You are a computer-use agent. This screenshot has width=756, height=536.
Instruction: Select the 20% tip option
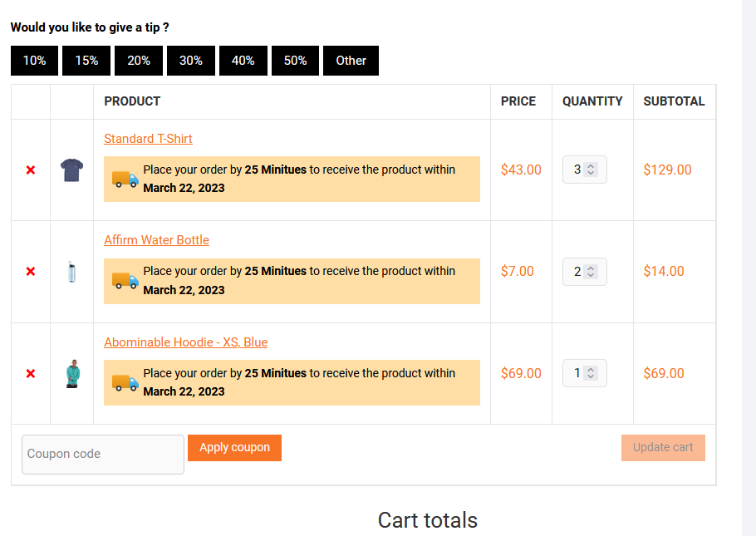[x=138, y=60]
